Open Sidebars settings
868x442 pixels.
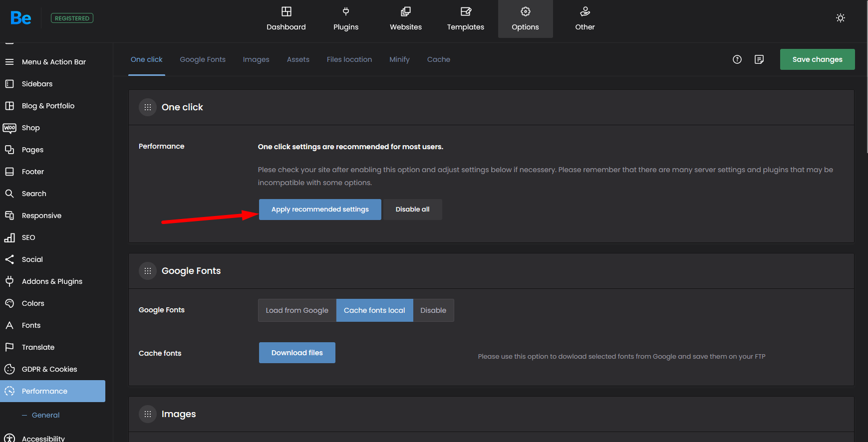(x=53, y=84)
